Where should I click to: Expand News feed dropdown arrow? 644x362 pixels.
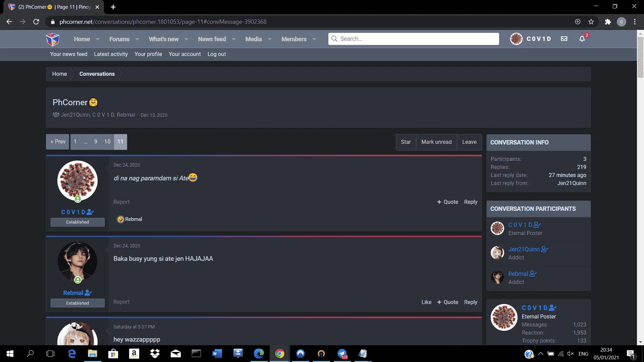pos(234,39)
